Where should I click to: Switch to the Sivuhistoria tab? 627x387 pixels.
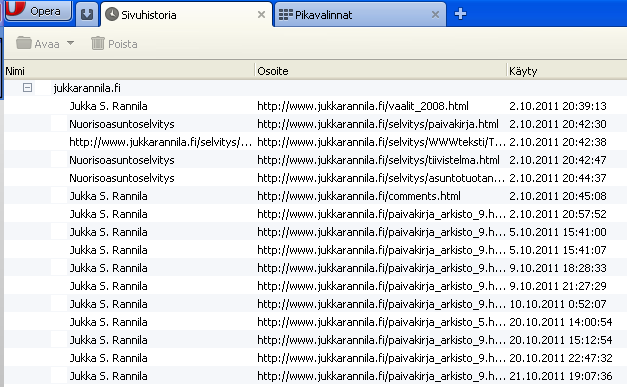[186, 15]
